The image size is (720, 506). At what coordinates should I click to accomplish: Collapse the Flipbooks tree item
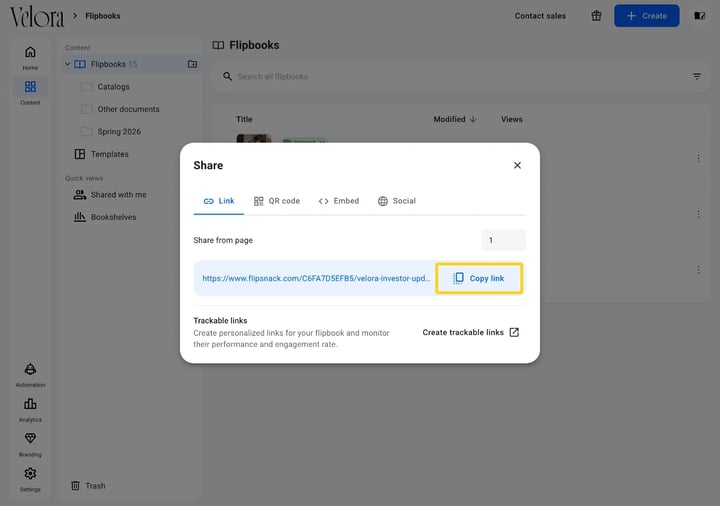coord(68,64)
